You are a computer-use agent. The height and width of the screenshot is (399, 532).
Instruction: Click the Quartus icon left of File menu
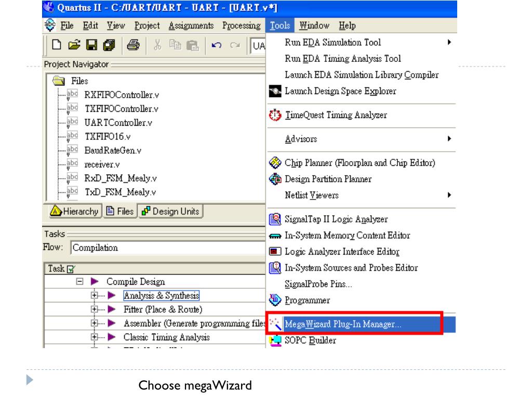tap(50, 25)
